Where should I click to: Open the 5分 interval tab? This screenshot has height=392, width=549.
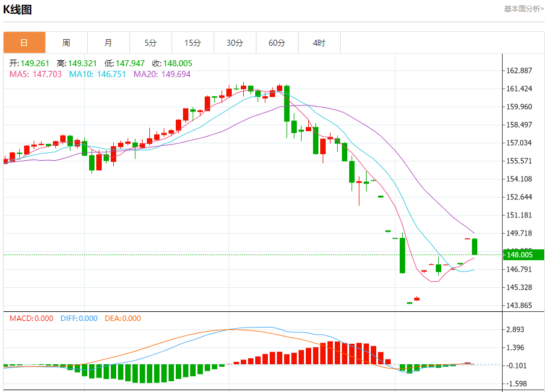coord(150,43)
